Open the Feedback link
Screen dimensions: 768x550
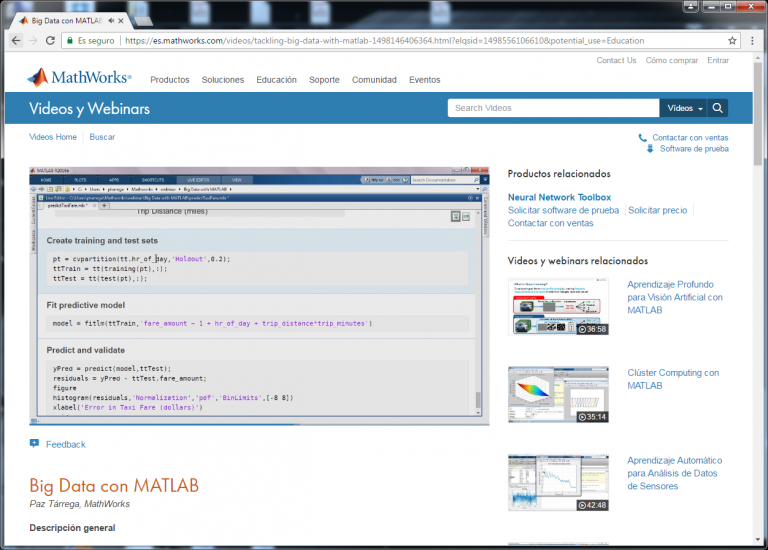(x=66, y=444)
